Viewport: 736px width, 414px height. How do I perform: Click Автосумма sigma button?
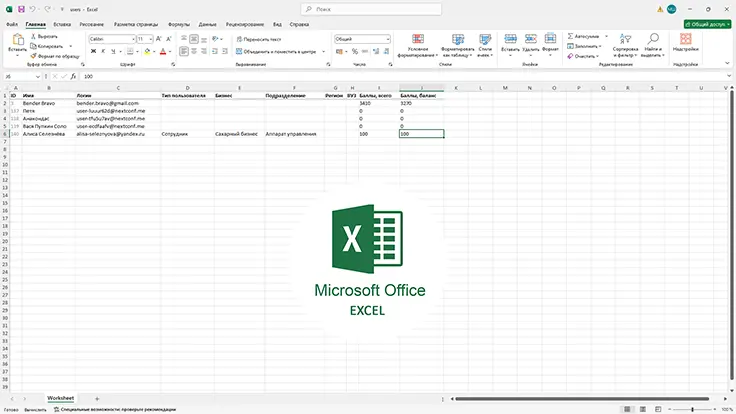pos(583,36)
